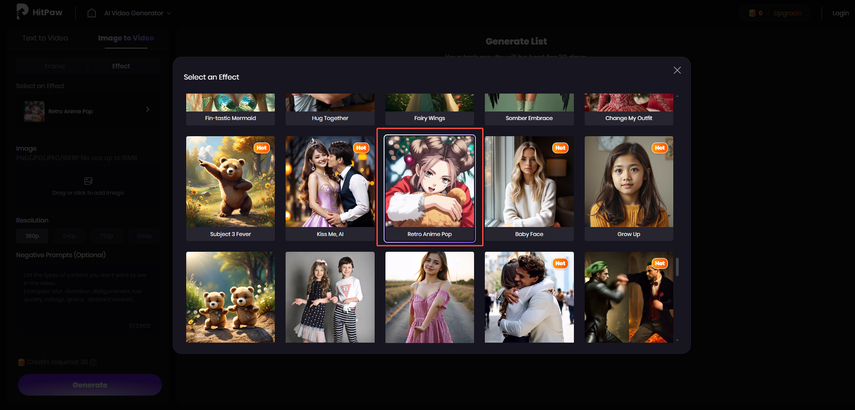Pick the Hug Together effect
Screen dimensions: 855x410
click(330, 106)
